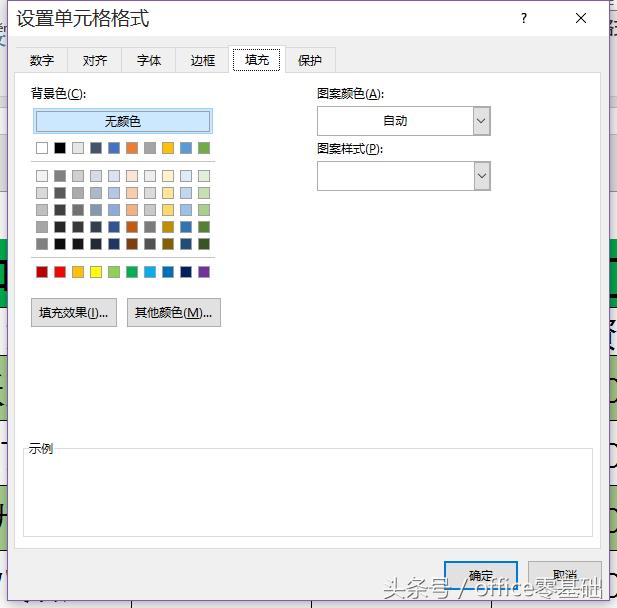Pick the lightest pale gold tint swatch
This screenshot has width=617, height=608.
(x=168, y=176)
